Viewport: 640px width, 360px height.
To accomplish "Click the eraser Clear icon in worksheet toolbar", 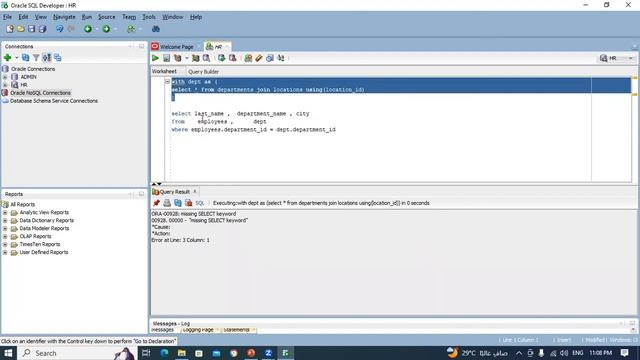I will (x=259, y=58).
